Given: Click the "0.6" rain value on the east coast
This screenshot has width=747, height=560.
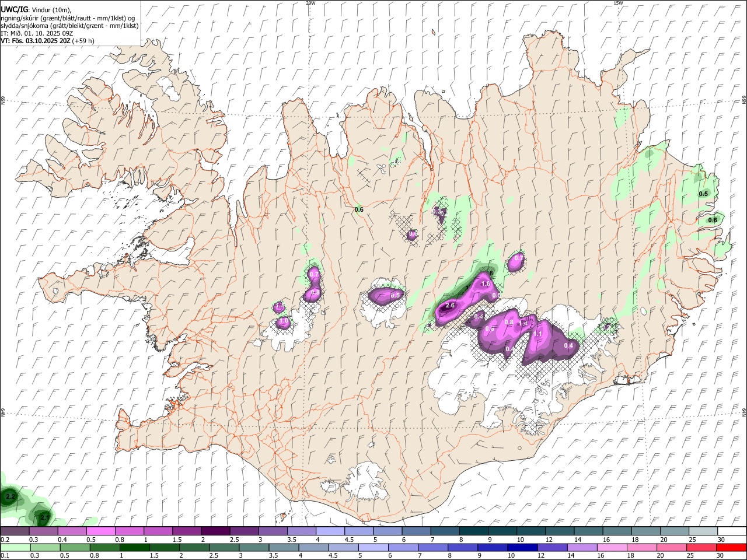Looking at the screenshot, I should [x=713, y=220].
